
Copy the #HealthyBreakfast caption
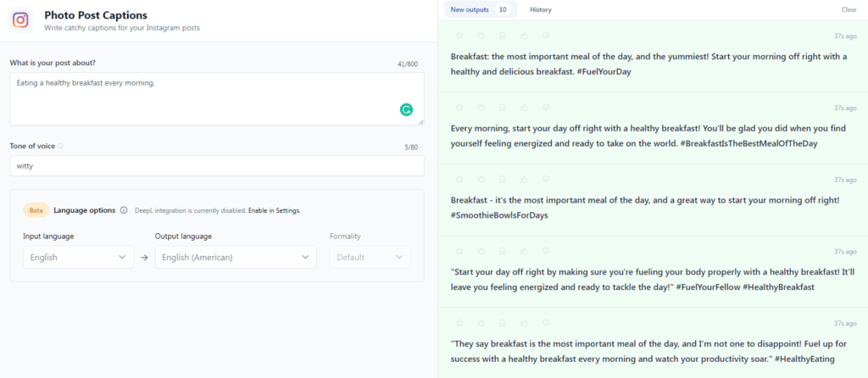(x=481, y=251)
